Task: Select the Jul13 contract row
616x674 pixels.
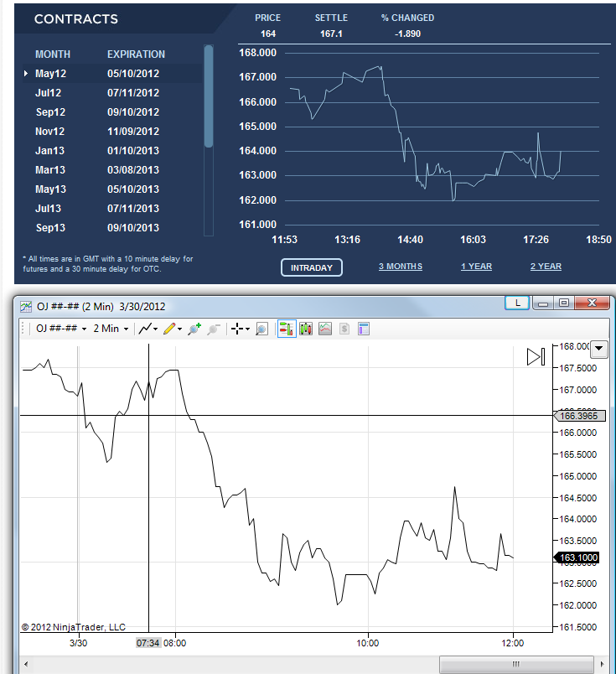Action: tap(112, 209)
